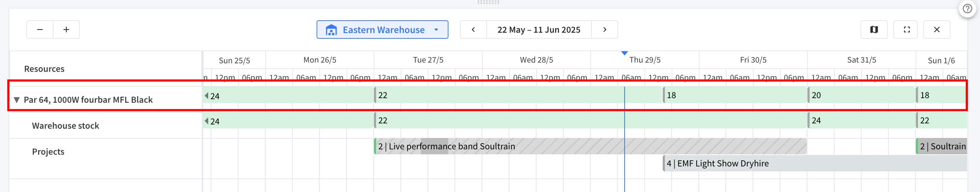The height and width of the screenshot is (192, 980).
Task: Enter fullscreen mode via expand icon
Action: (x=907, y=30)
